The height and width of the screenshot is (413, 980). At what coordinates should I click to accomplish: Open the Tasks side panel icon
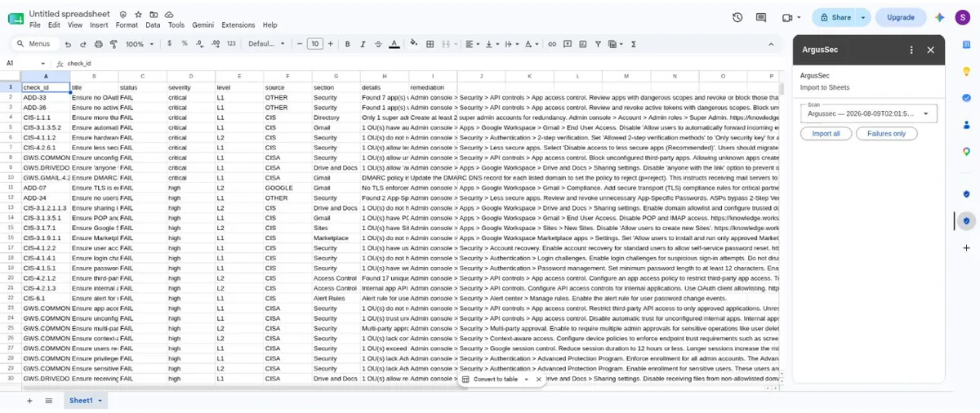pos(966,98)
